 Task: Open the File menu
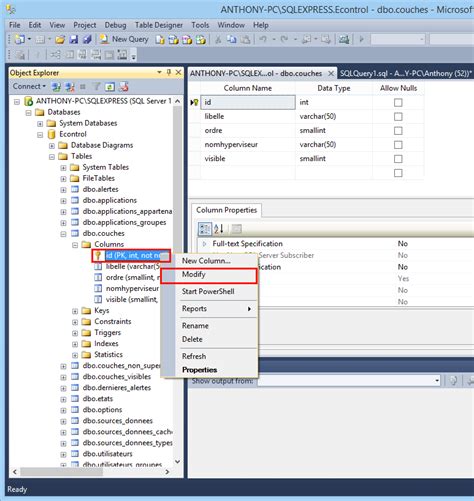(x=15, y=25)
